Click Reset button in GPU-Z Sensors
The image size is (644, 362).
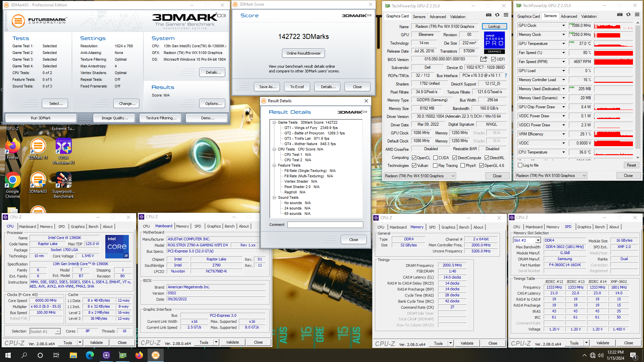(631, 165)
